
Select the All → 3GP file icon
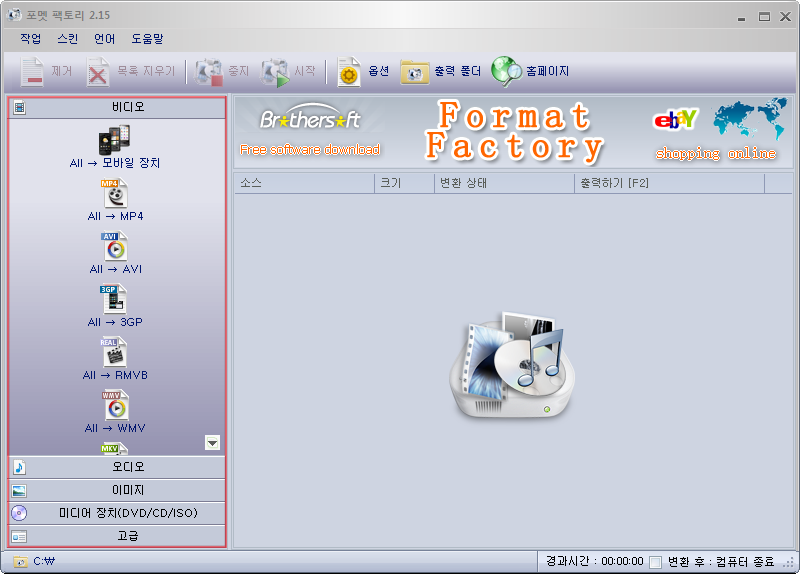[x=113, y=300]
